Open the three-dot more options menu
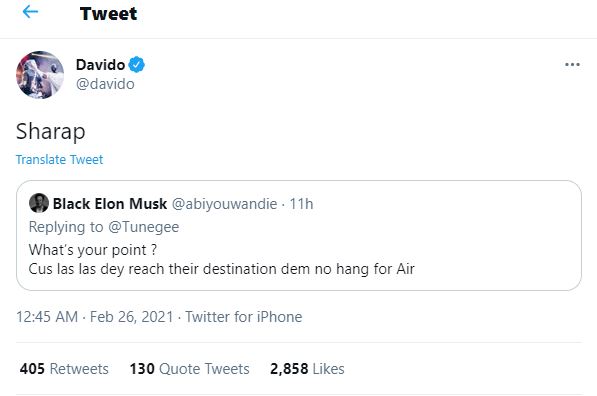This screenshot has width=597, height=396. pos(572,65)
